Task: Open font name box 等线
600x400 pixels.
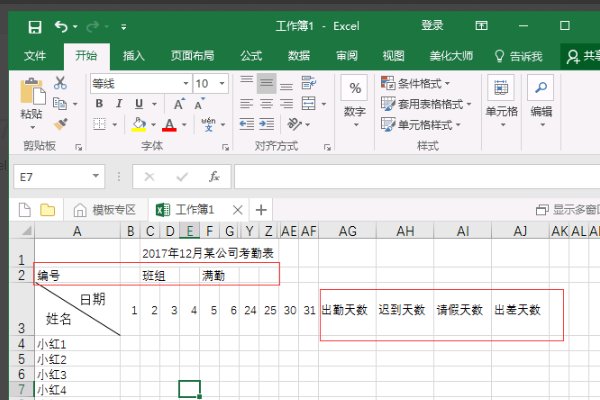Action: tap(140, 83)
